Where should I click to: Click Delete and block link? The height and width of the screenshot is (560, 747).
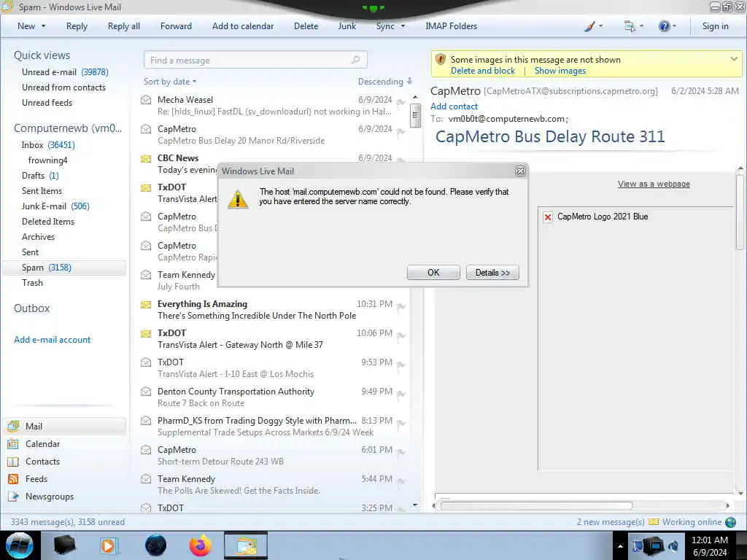click(x=483, y=71)
